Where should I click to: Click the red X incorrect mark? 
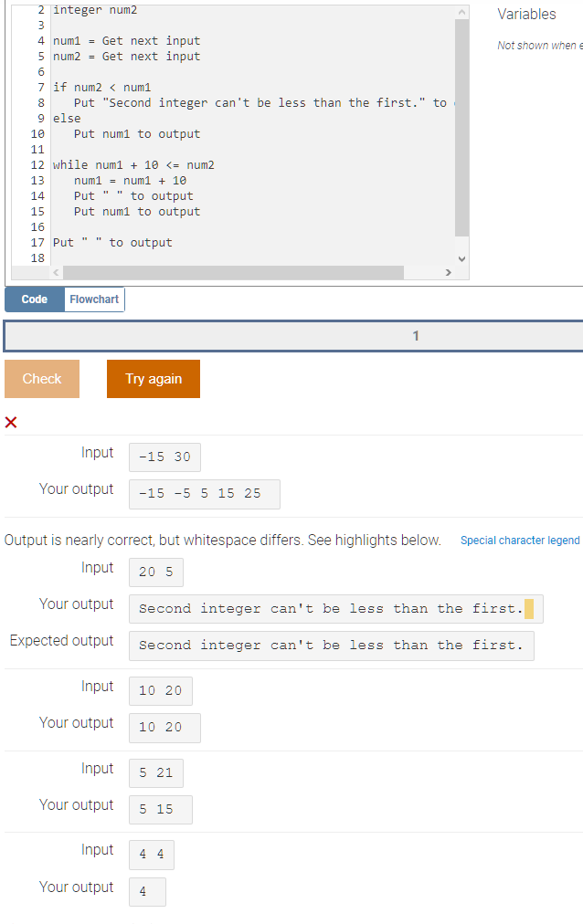11,422
